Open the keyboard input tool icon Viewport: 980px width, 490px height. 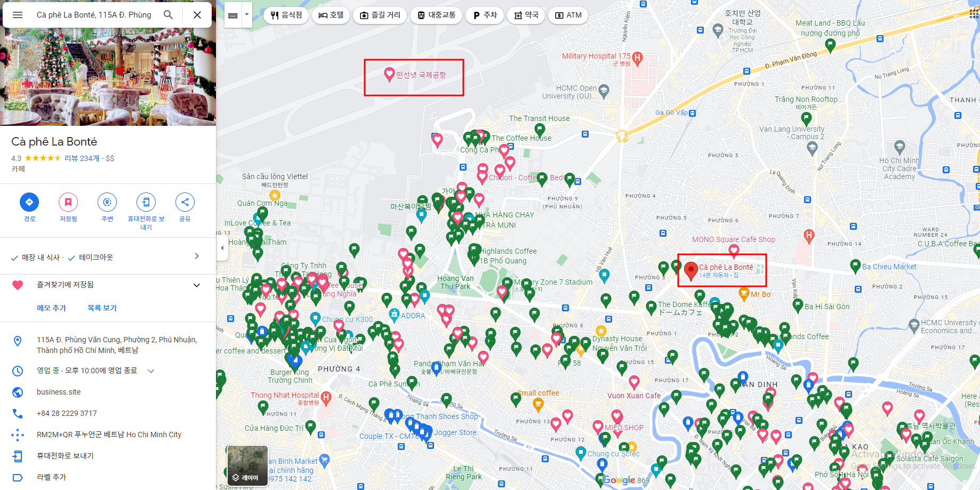[233, 15]
